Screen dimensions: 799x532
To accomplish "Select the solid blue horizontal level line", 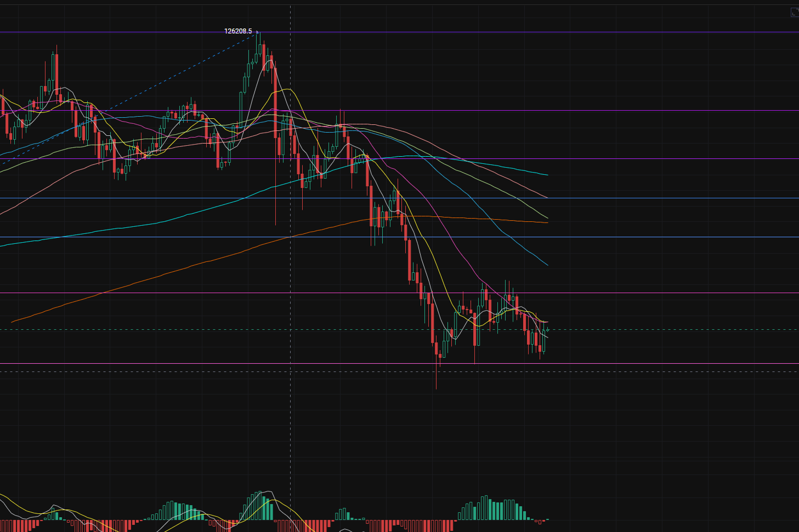I will coord(658,237).
